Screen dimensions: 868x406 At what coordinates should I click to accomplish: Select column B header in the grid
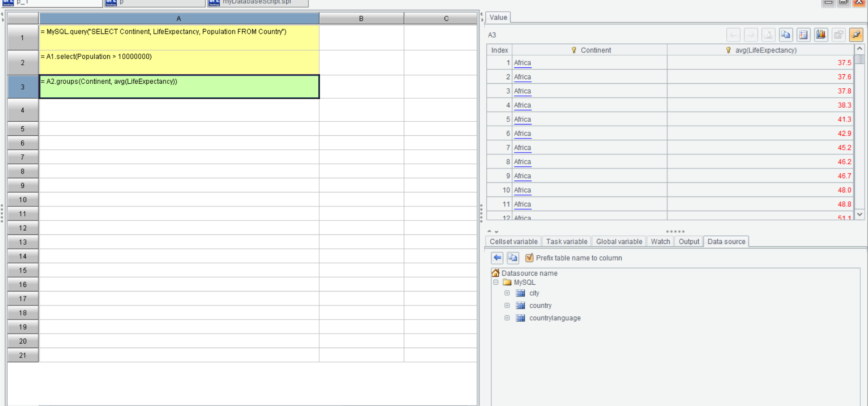361,19
